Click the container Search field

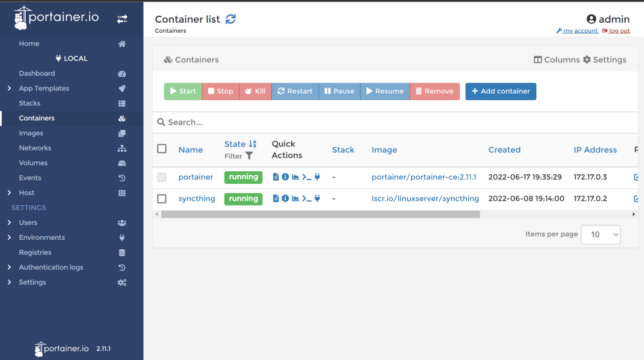click(x=397, y=123)
